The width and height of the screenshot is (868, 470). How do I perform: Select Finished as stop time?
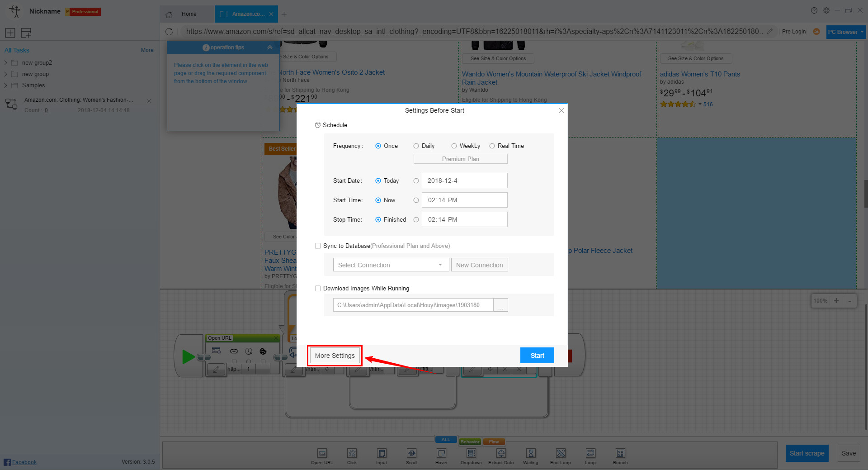point(378,220)
